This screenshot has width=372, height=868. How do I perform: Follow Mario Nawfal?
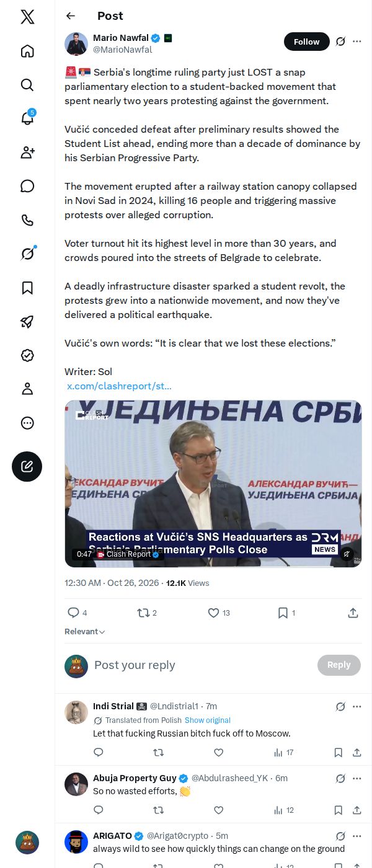click(x=306, y=42)
